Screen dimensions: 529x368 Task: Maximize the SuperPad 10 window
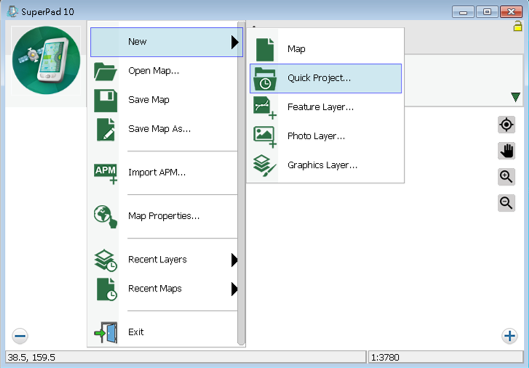(x=487, y=12)
